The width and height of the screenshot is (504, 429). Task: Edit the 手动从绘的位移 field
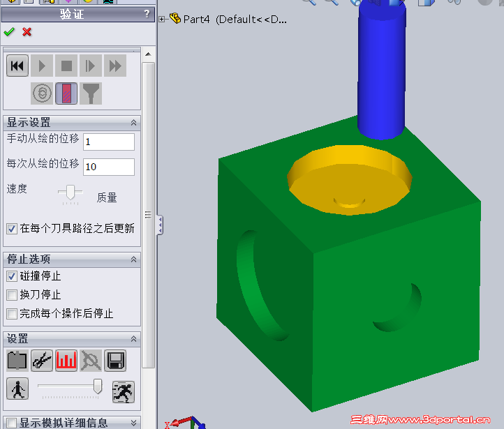(x=109, y=142)
